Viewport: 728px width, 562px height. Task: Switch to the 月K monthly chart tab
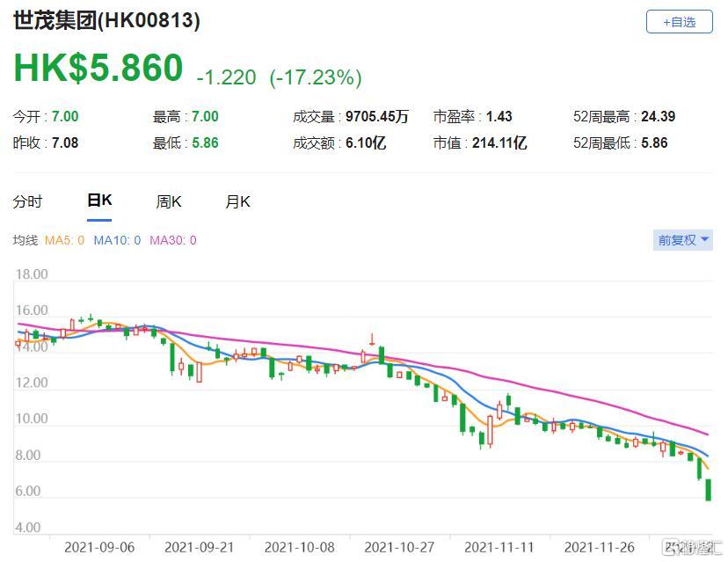[x=237, y=201]
